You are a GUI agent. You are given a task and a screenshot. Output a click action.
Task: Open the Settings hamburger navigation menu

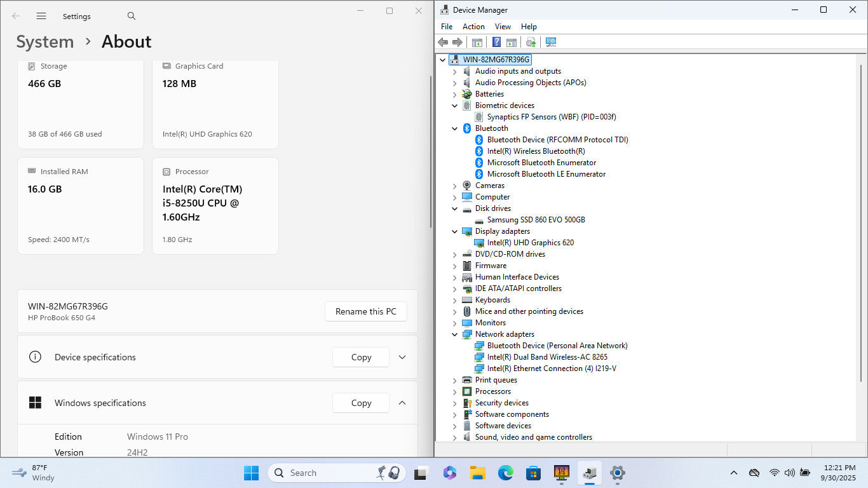click(x=41, y=17)
